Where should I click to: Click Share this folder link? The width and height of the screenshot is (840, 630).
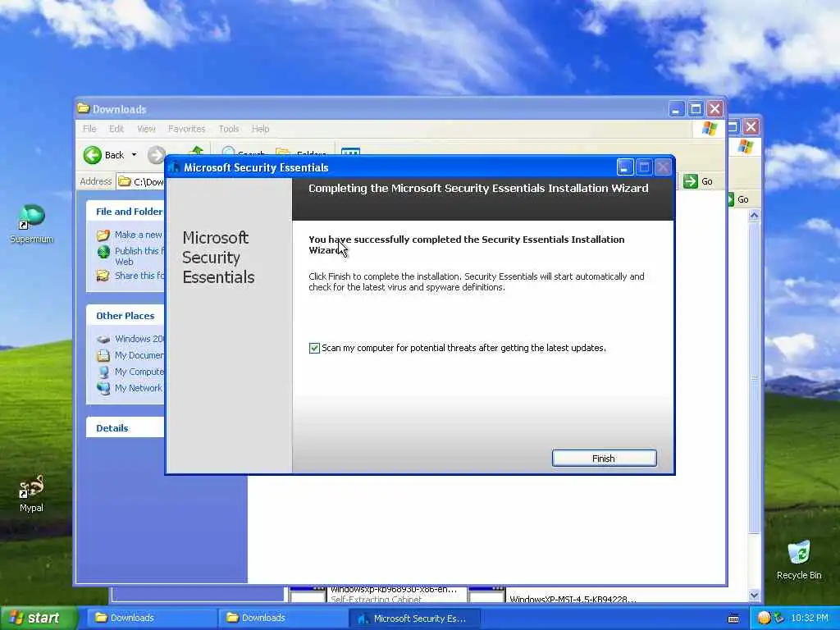[139, 276]
